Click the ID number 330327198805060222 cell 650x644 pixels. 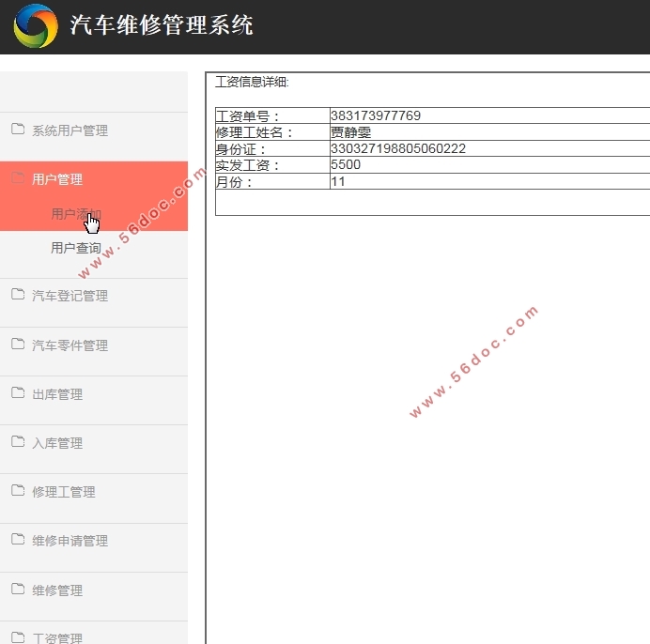point(398,149)
